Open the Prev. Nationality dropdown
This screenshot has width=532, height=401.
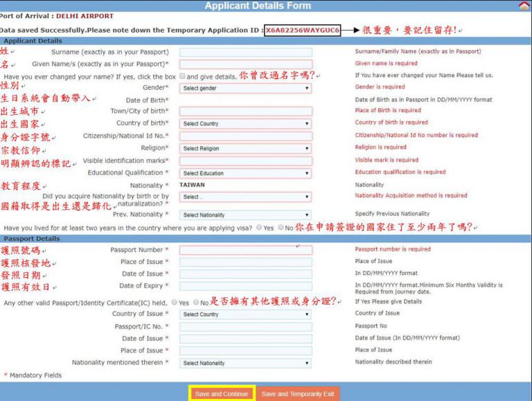(245, 215)
